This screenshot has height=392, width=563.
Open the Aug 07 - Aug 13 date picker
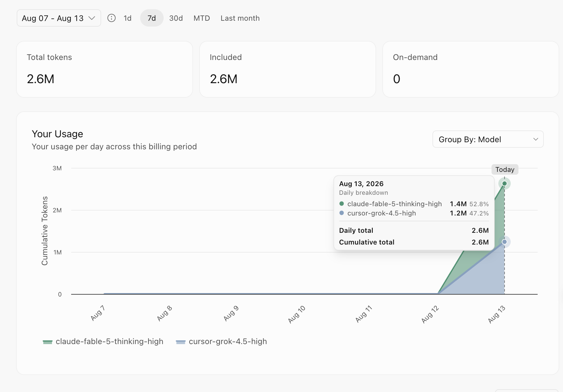59,18
